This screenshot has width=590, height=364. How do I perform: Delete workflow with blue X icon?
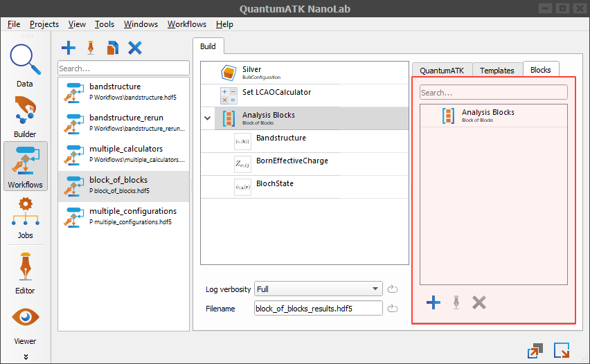coord(135,48)
